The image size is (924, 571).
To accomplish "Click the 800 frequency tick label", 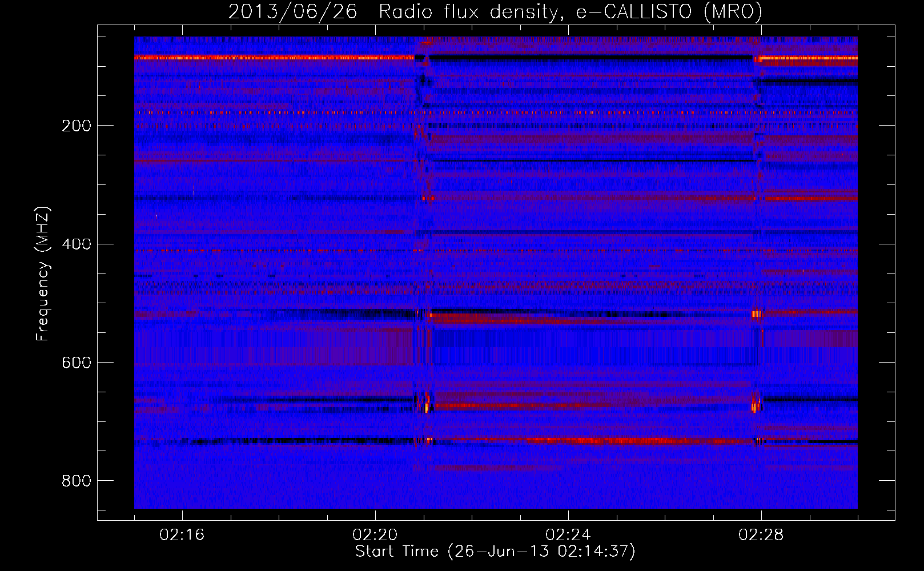I will (77, 481).
